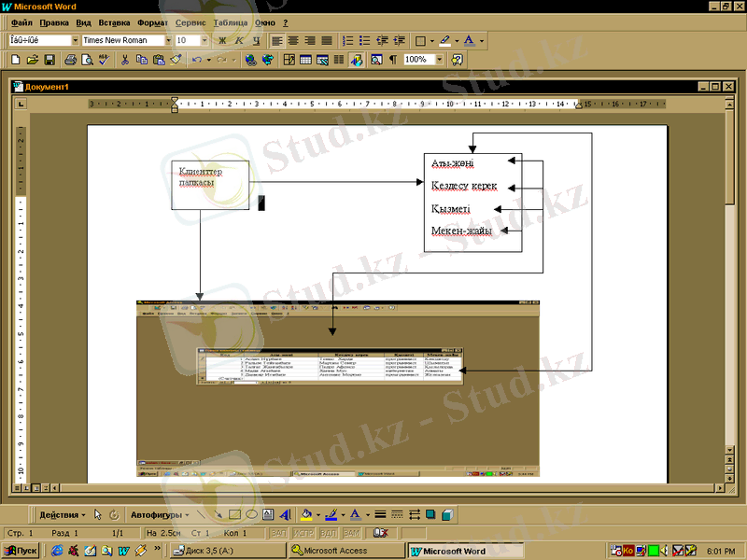Screen dimensions: 747x560
Task: Select the Oval drawing tool
Action: (251, 514)
